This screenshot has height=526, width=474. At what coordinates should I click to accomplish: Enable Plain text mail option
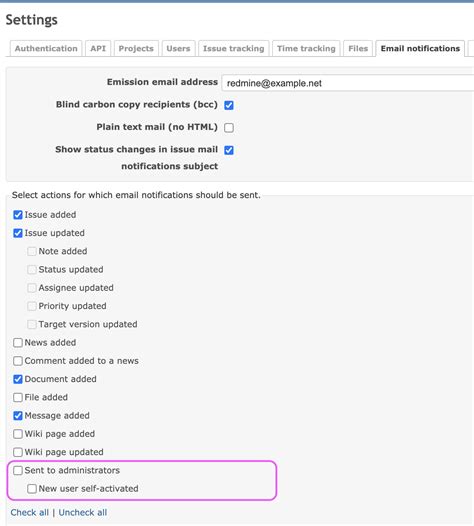(x=229, y=127)
